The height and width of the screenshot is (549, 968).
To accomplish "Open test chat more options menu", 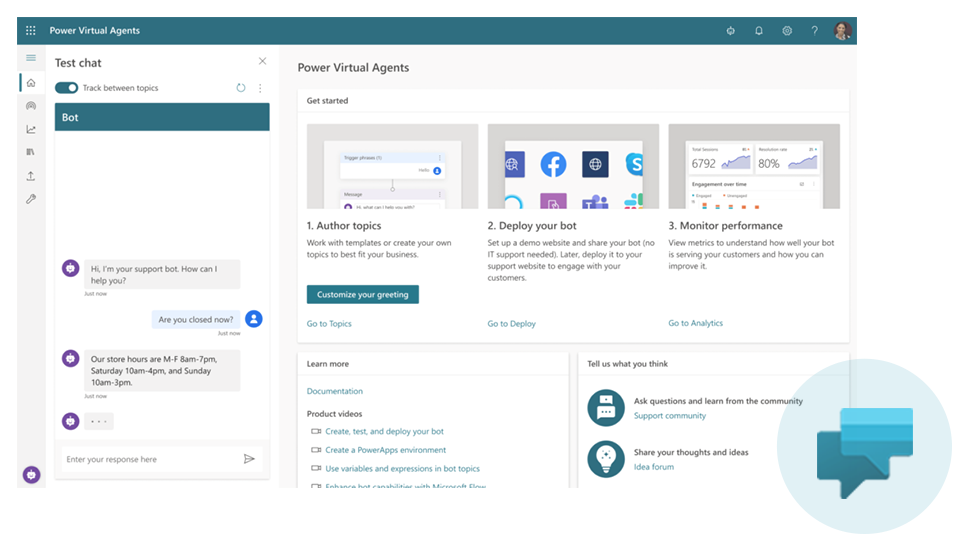I will [x=260, y=88].
